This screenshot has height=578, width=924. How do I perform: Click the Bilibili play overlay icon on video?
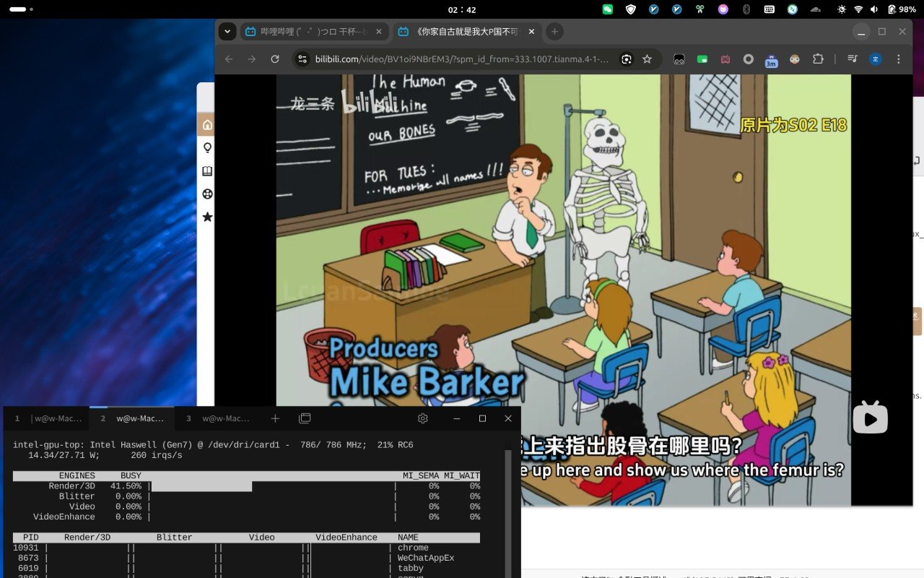pos(870,418)
